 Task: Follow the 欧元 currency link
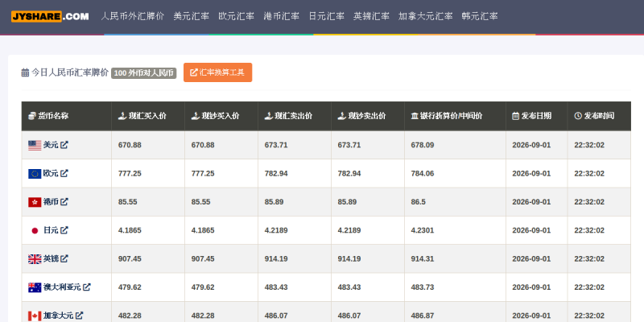(x=51, y=173)
